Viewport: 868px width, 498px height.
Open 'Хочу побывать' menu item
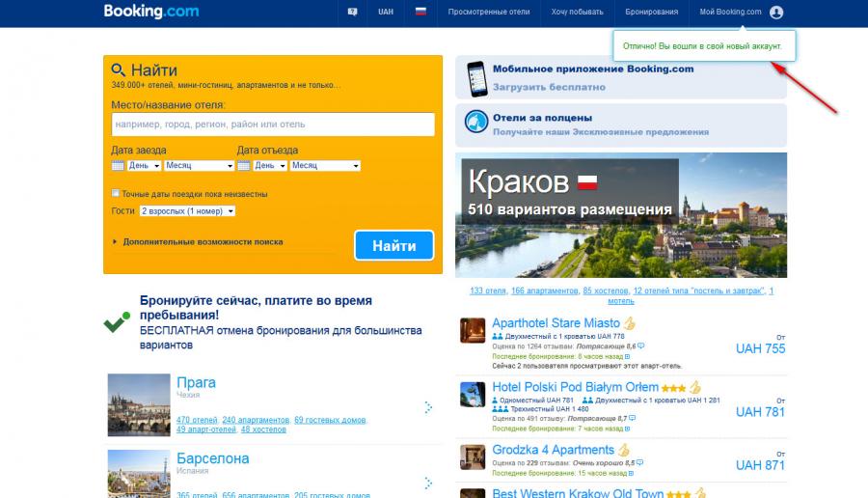coord(577,12)
